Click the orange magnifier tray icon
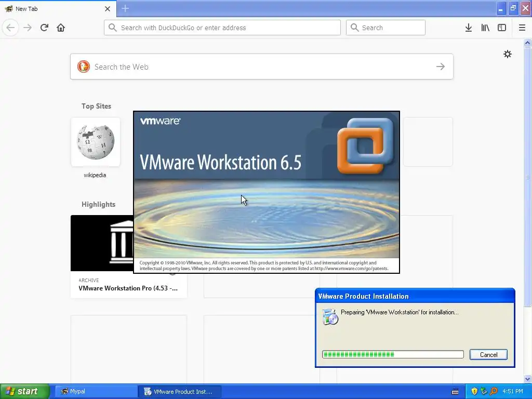The image size is (532, 399). pos(494,391)
